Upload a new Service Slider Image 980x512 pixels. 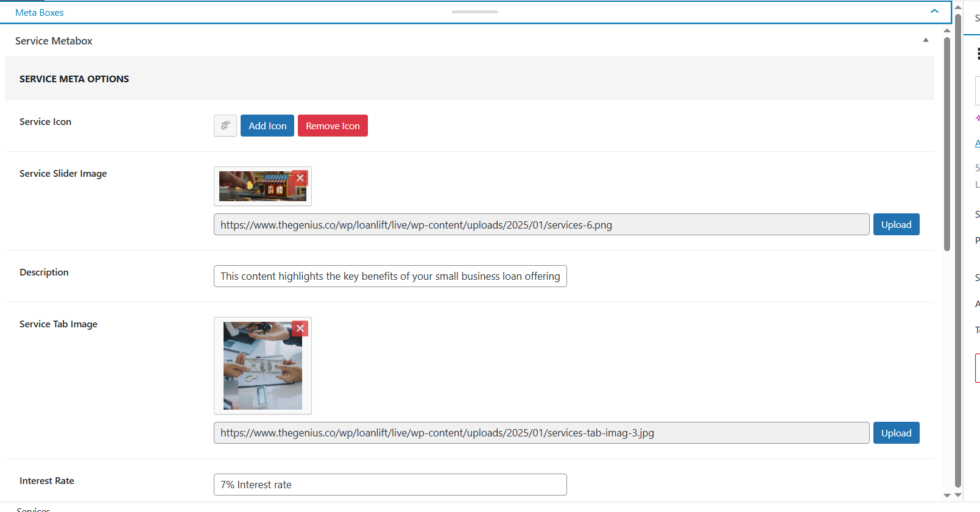pos(896,224)
